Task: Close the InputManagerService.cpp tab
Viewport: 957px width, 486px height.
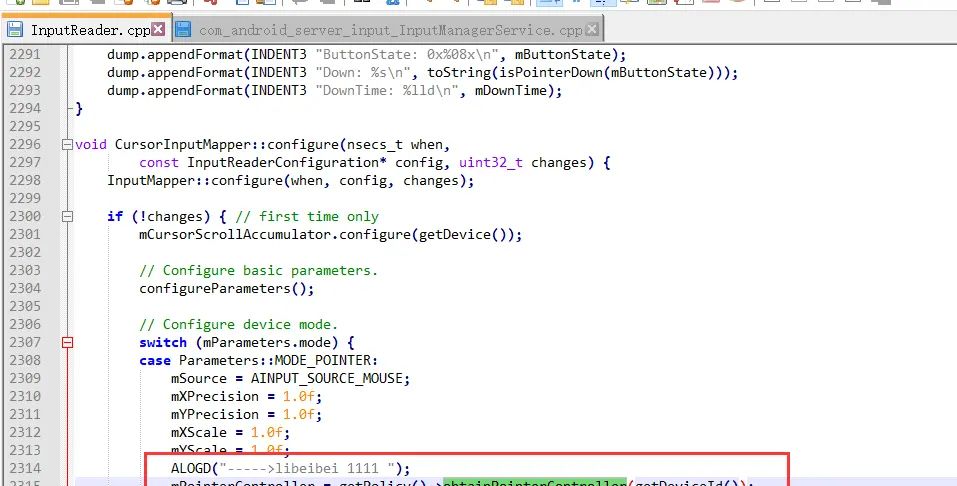Action: pos(592,29)
